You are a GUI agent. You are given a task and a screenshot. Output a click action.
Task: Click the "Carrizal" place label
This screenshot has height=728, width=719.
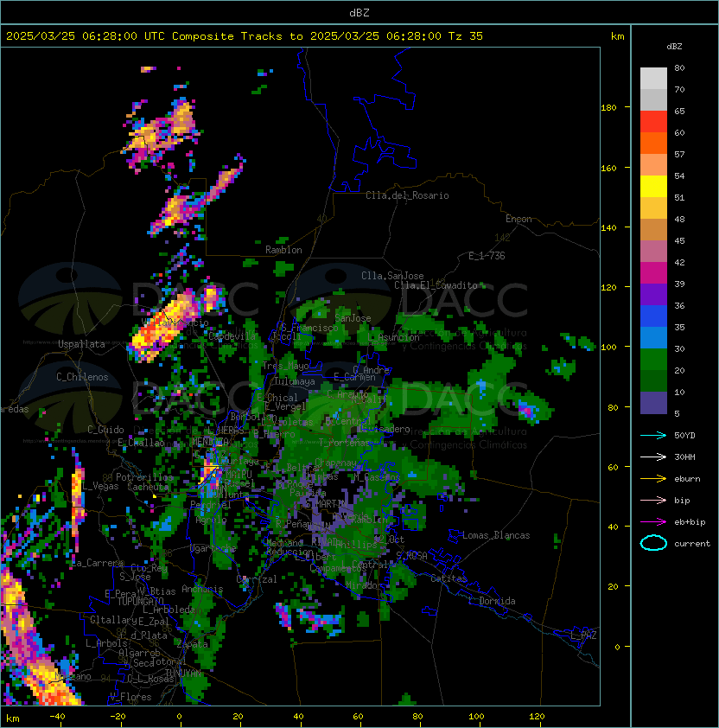pos(257,579)
